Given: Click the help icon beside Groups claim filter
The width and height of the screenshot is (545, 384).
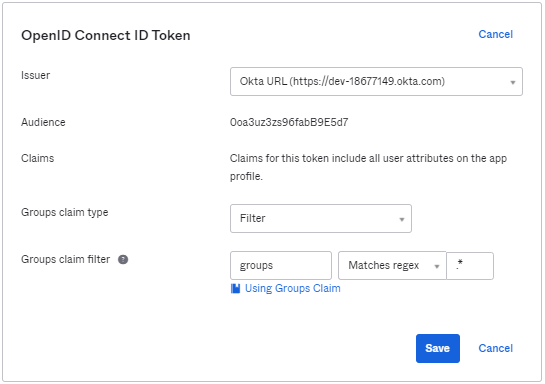Looking at the screenshot, I should tap(123, 260).
